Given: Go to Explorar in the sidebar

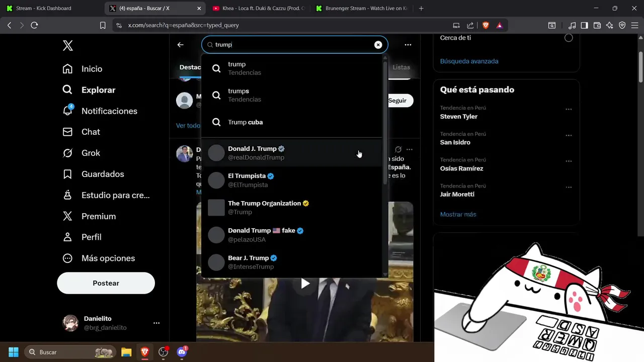Looking at the screenshot, I should (x=89, y=90).
